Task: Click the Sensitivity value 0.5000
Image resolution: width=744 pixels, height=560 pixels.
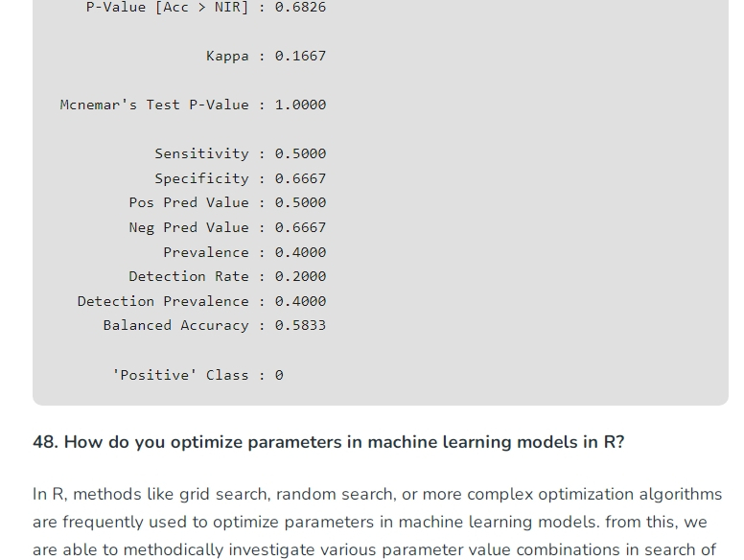Action: tap(300, 153)
